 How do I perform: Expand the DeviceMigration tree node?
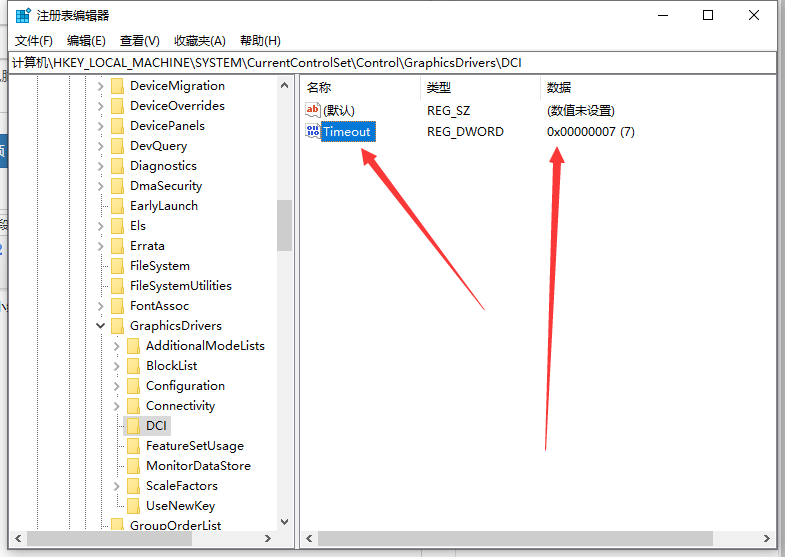click(x=100, y=86)
